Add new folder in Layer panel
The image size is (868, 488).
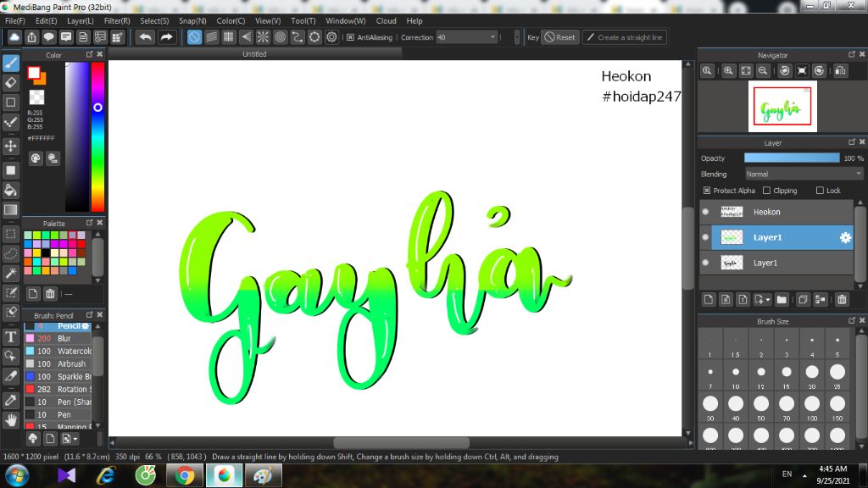(x=782, y=299)
